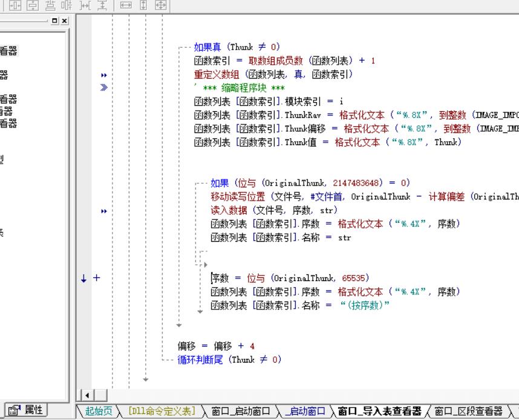Switch to the 起始页 tab

[99, 412]
